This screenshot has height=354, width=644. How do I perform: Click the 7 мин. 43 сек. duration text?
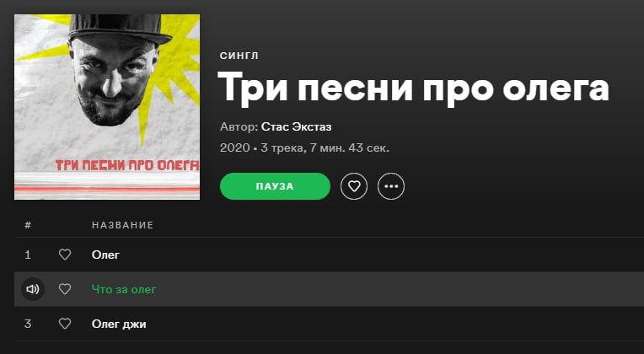pos(350,147)
